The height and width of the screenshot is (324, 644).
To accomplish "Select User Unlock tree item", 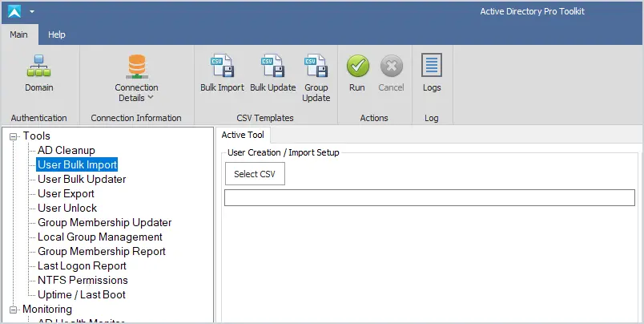I will [x=67, y=208].
